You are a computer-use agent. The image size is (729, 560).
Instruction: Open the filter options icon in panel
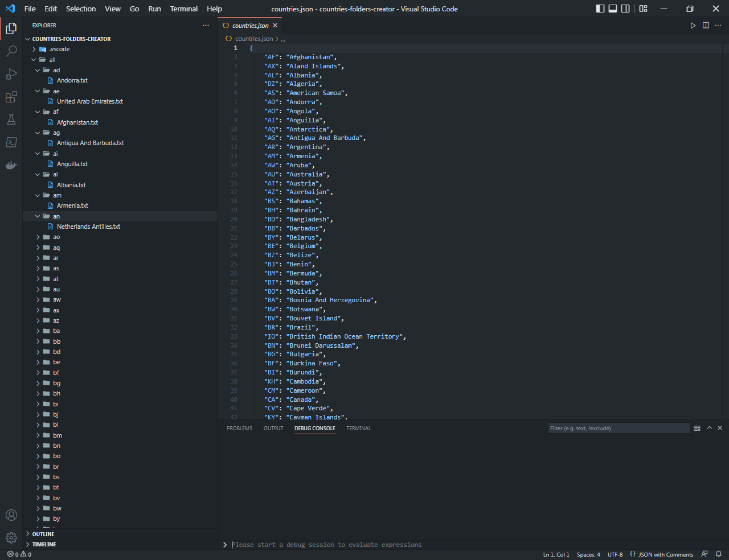(x=697, y=428)
